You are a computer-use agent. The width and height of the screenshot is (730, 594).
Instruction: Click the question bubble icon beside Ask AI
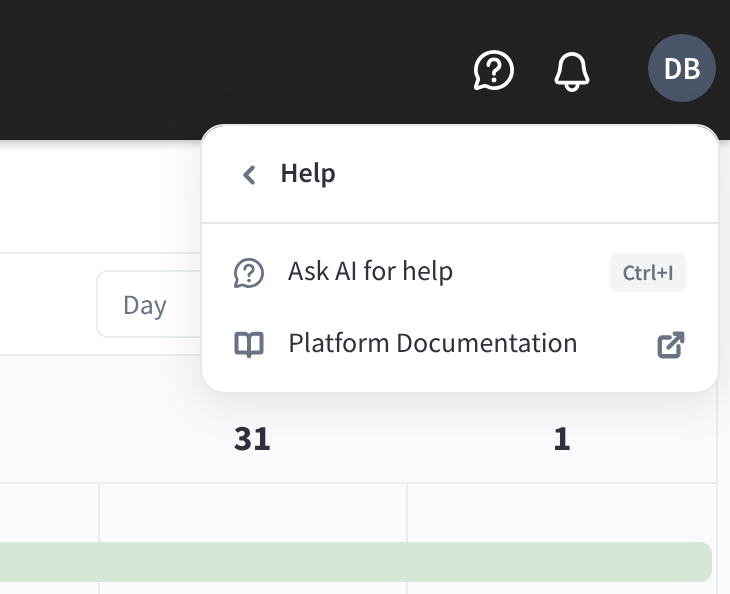coord(249,273)
